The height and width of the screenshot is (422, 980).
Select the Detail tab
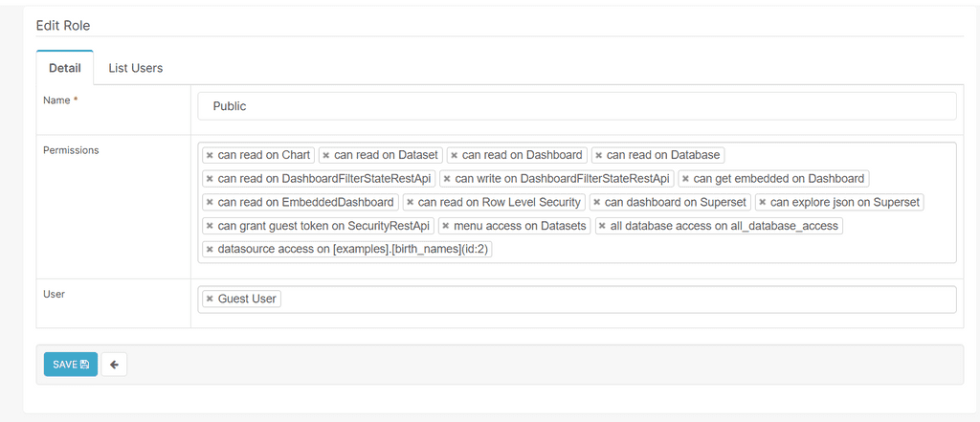click(x=65, y=68)
